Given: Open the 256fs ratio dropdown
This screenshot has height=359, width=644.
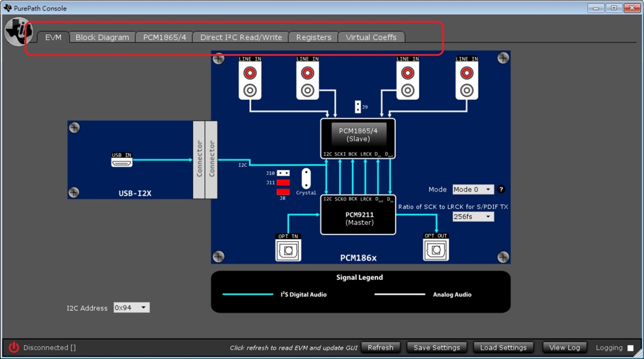Looking at the screenshot, I should click(473, 217).
